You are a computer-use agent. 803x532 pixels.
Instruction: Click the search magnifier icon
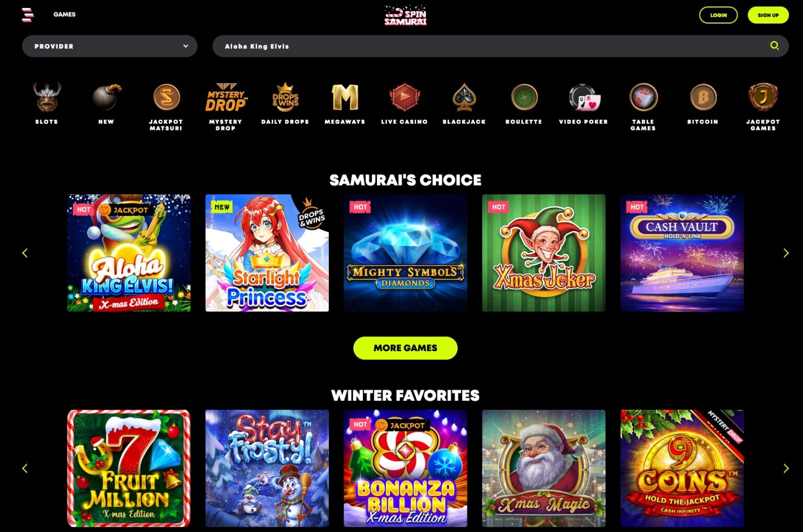coord(774,46)
